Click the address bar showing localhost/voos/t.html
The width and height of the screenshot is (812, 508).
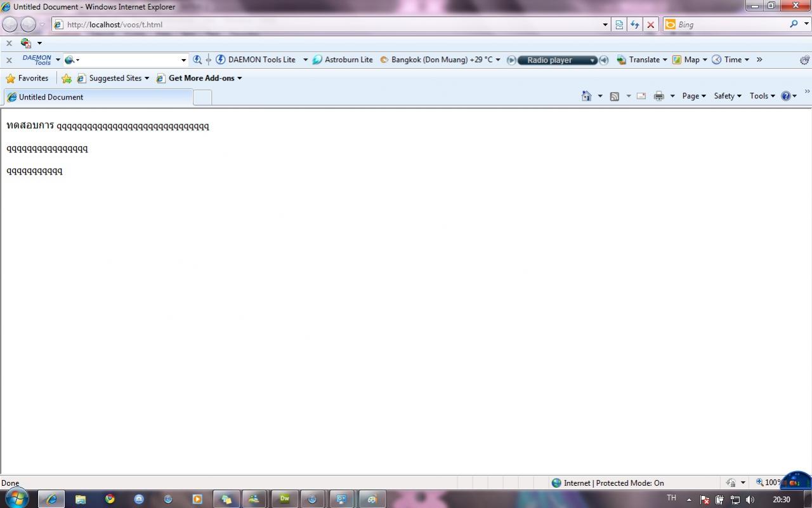[326, 25]
